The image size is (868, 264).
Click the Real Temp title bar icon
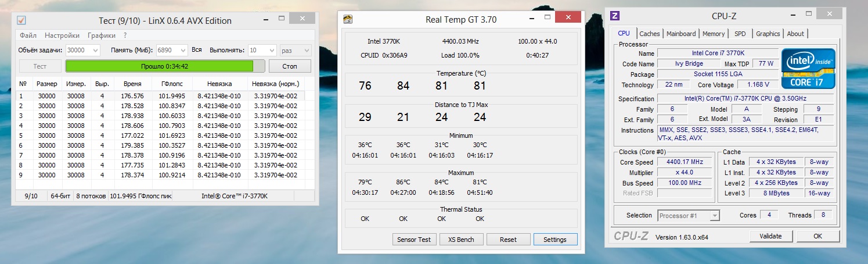348,19
